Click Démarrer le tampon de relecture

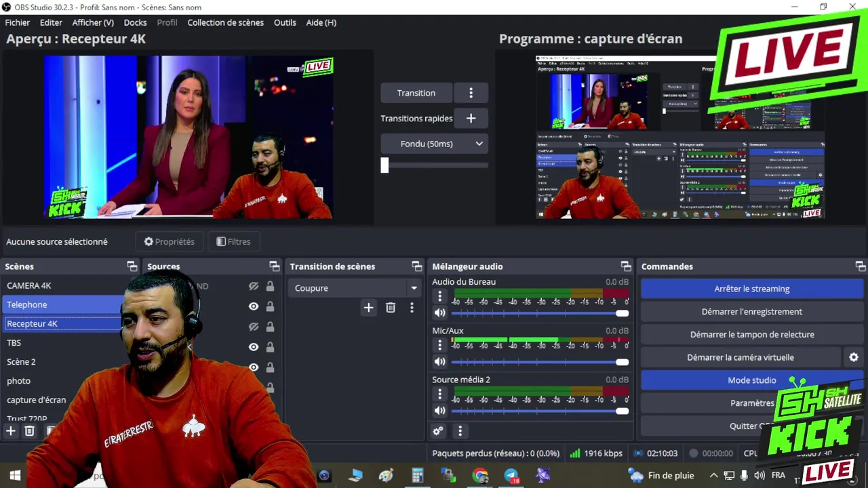tap(751, 334)
